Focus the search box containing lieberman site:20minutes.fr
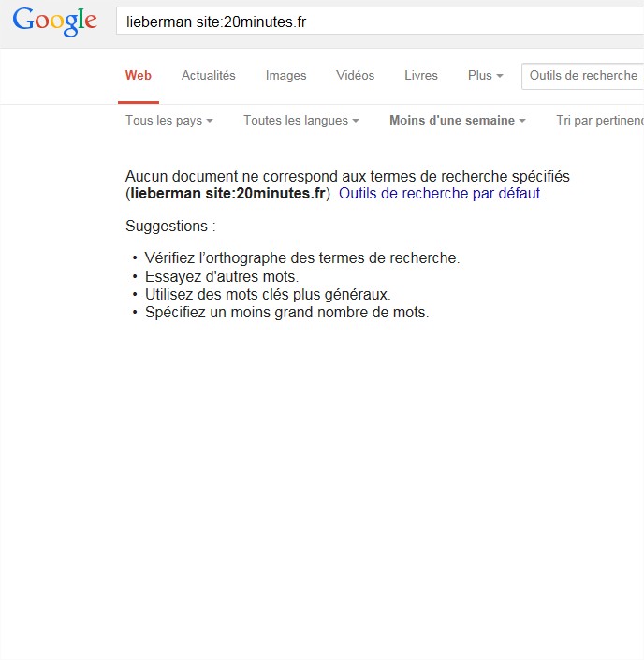644x660 pixels. click(380, 21)
